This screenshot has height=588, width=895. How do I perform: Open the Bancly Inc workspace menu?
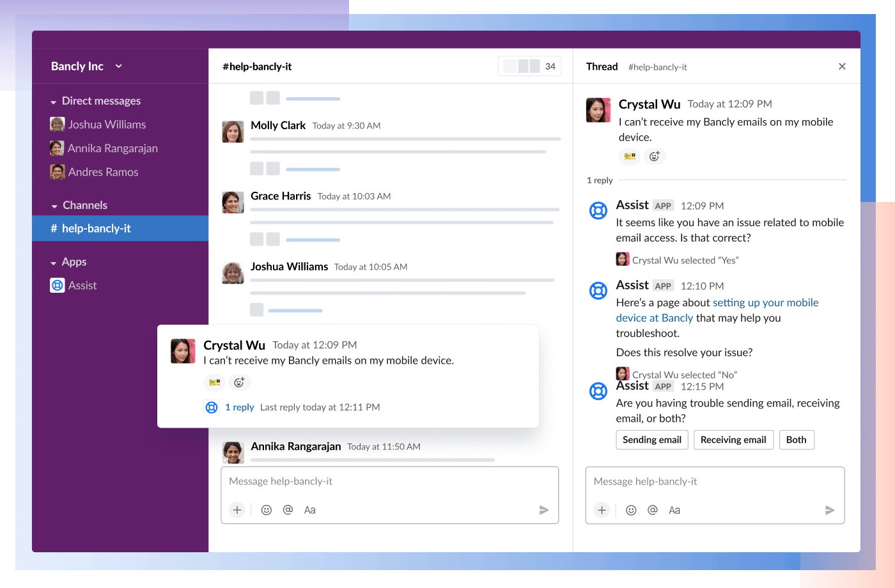coord(85,66)
